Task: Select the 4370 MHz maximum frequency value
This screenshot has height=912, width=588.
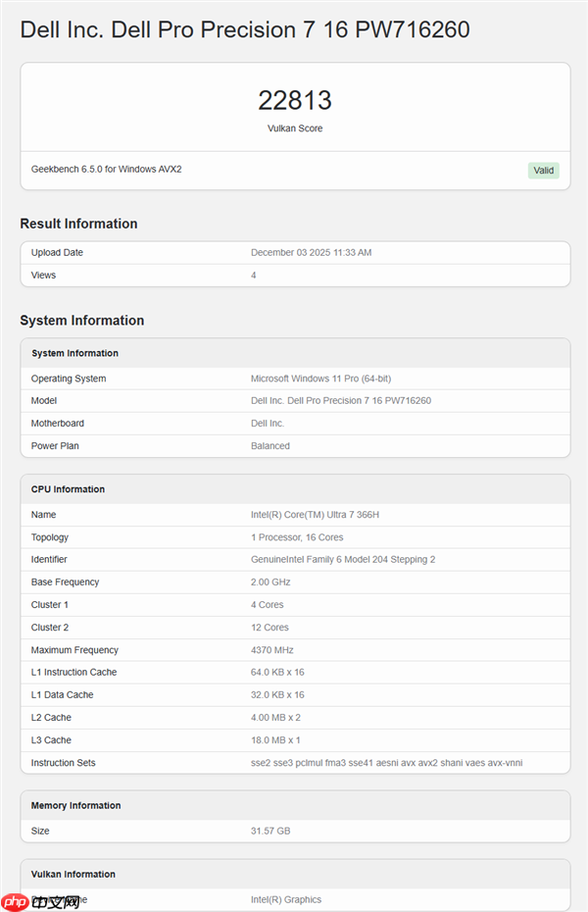Action: coord(272,650)
